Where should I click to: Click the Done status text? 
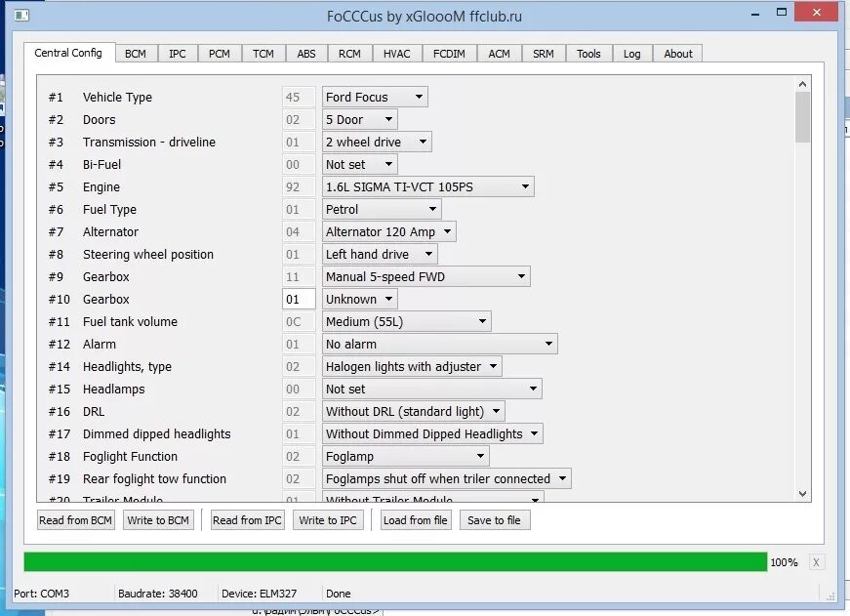[x=339, y=594]
